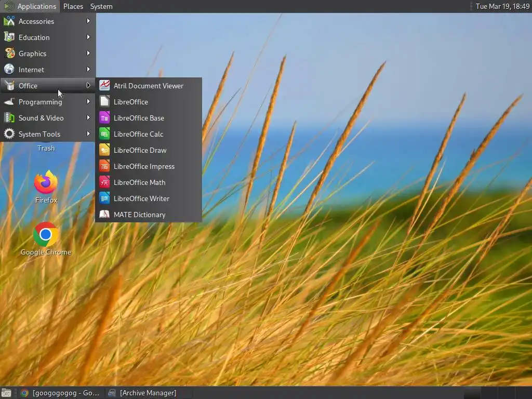This screenshot has width=532, height=399.
Task: Choose MATE Dictionary menu entry text
Action: (x=139, y=215)
